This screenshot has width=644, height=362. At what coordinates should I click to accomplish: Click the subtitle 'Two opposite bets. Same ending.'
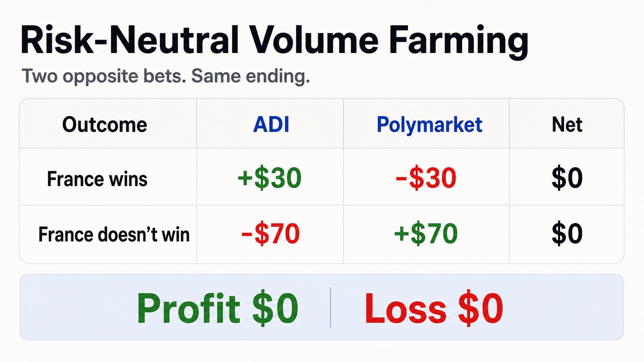pyautogui.click(x=166, y=76)
